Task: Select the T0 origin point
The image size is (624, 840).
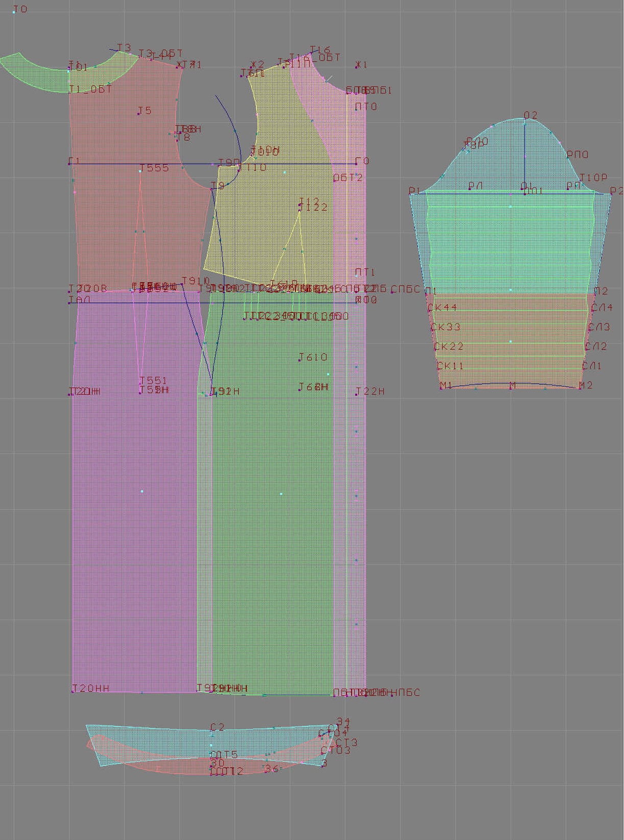Action: click(x=14, y=11)
